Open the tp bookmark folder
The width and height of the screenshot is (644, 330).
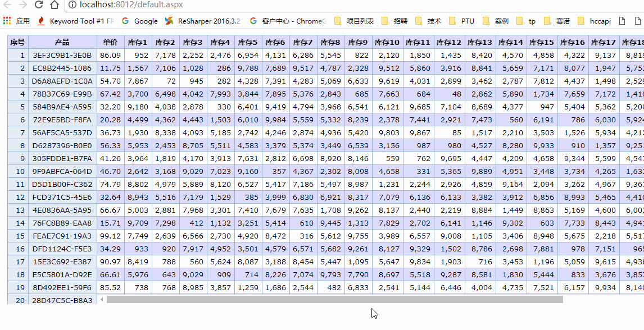527,21
